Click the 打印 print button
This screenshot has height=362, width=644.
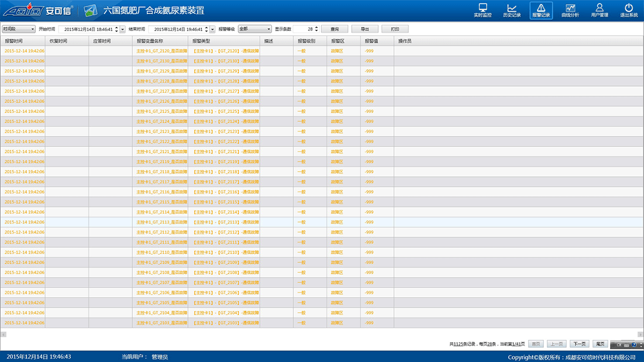point(395,29)
